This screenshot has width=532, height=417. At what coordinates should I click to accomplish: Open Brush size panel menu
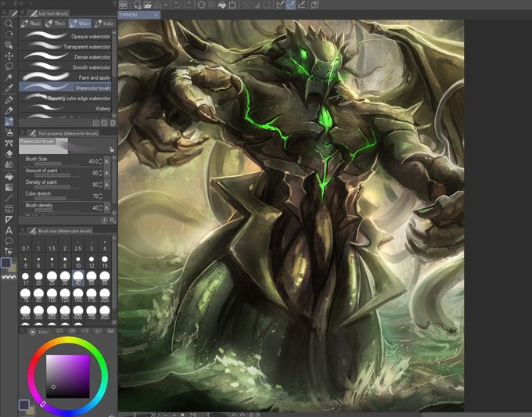[22, 230]
